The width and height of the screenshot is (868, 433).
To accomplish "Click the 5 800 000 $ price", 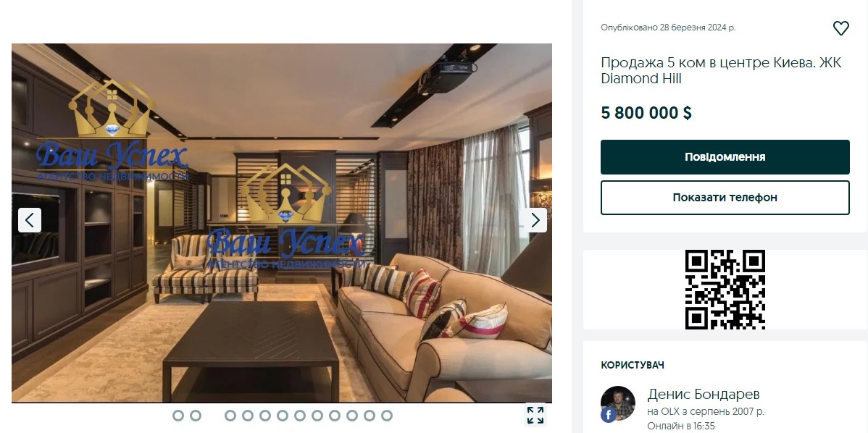I will [646, 113].
